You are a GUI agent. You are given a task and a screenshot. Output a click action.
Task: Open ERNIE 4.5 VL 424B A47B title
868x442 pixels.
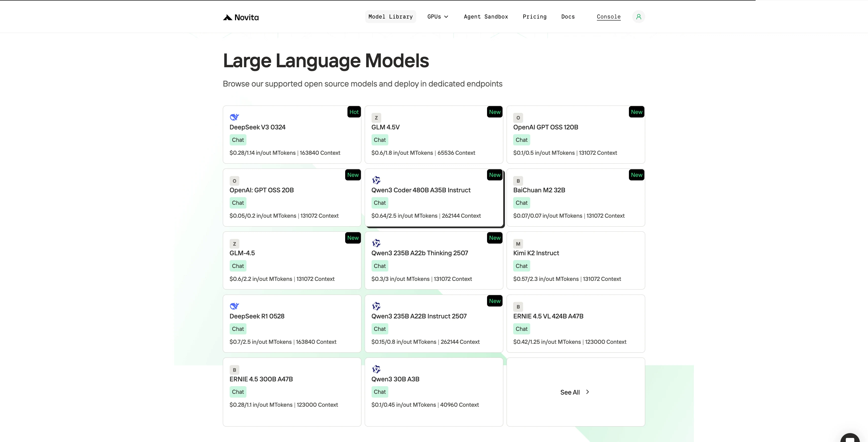tap(548, 316)
